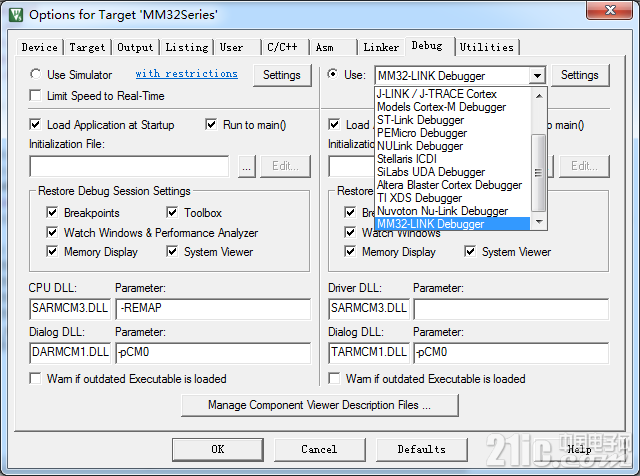Click the Cancel button
This screenshot has width=640, height=476.
coord(320,449)
